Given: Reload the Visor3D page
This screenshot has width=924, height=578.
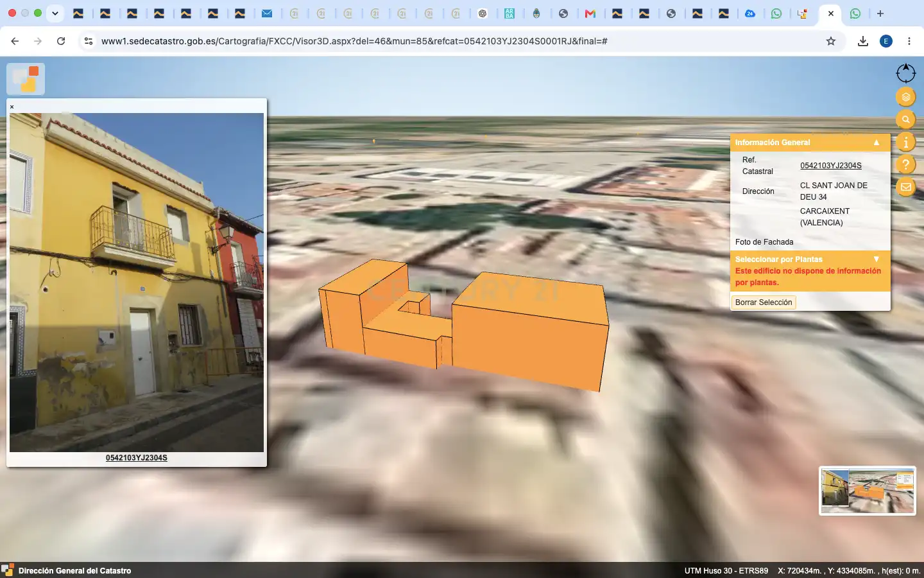Looking at the screenshot, I should point(61,41).
